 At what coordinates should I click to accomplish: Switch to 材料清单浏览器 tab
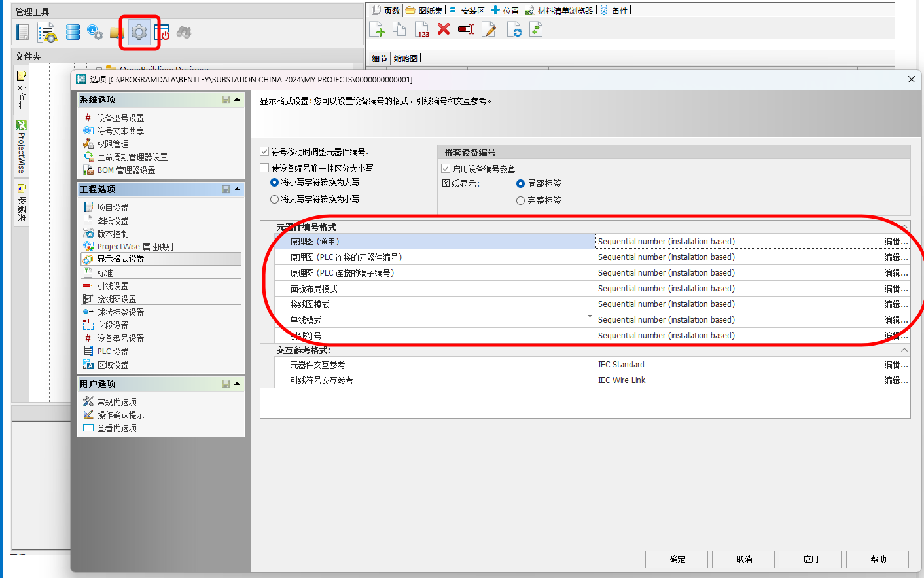[560, 10]
